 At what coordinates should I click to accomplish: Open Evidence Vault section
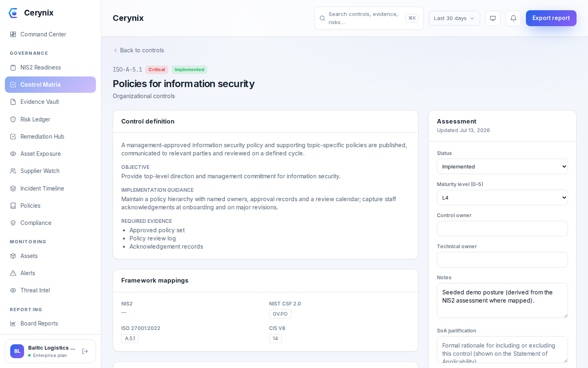(50, 102)
